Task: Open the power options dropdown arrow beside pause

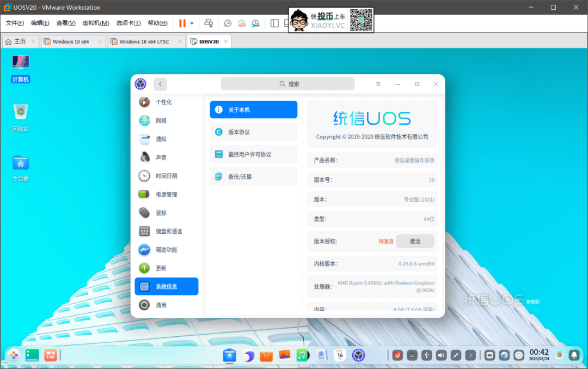Action: 192,23
